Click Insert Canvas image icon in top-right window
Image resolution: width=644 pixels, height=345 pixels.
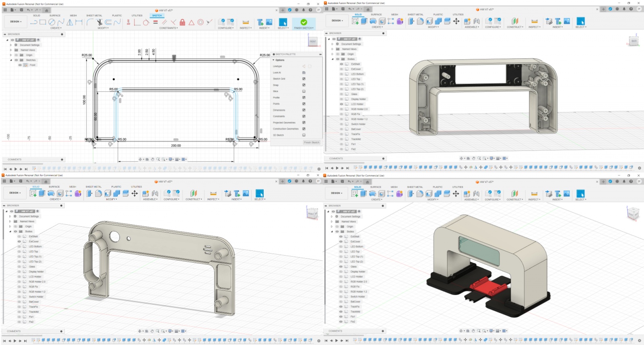[x=567, y=21]
